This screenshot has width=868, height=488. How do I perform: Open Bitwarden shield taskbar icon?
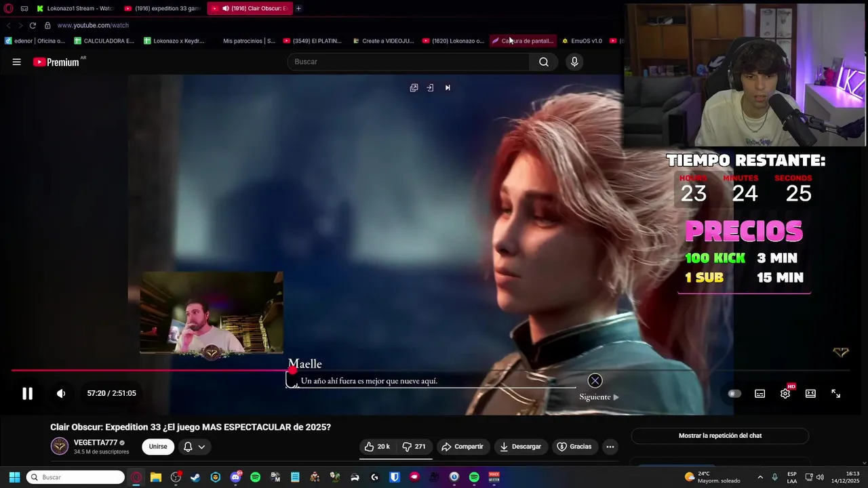coord(394,477)
